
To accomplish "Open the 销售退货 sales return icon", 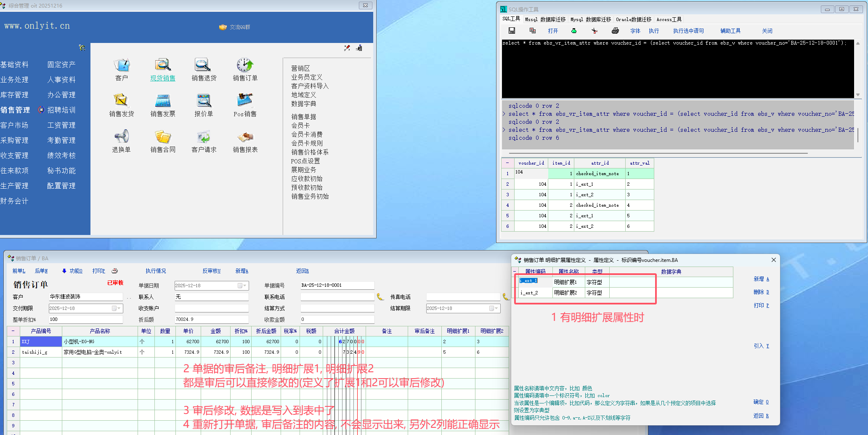I will (x=204, y=66).
